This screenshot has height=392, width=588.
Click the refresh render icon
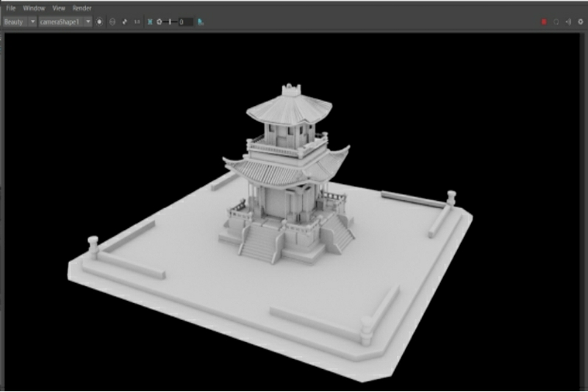(x=556, y=22)
